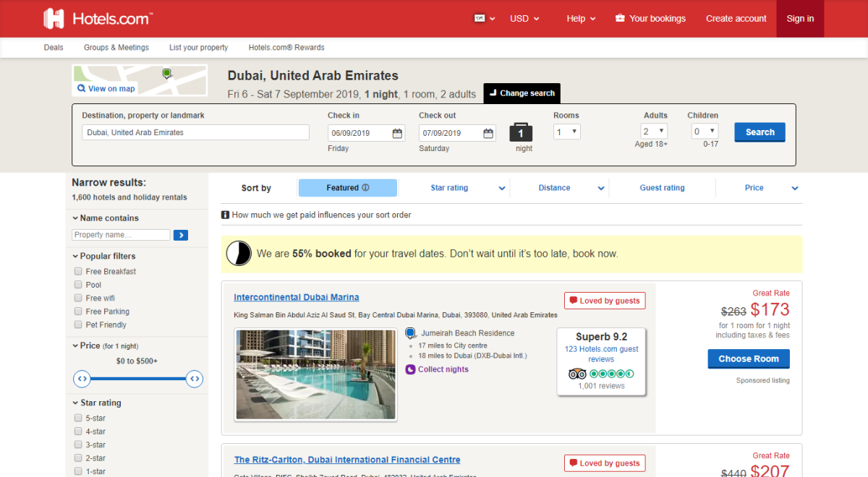Enable the Free wifi filter
This screenshot has width=868, height=477.
click(78, 298)
